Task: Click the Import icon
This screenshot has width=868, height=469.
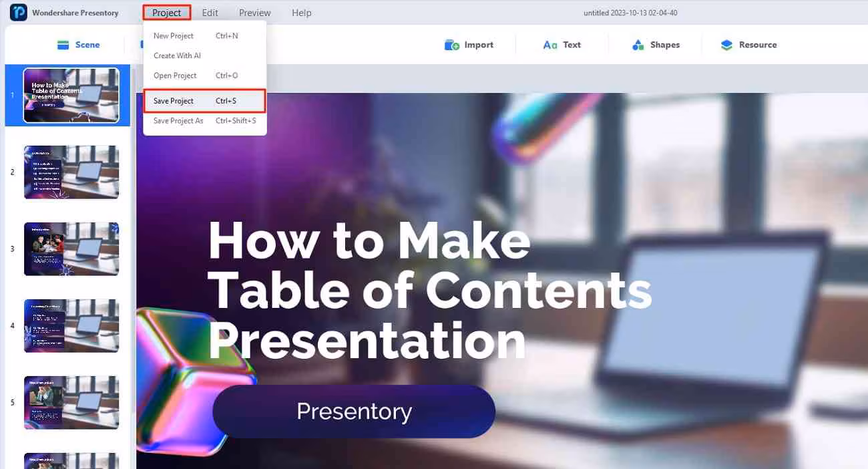Action: coord(452,45)
